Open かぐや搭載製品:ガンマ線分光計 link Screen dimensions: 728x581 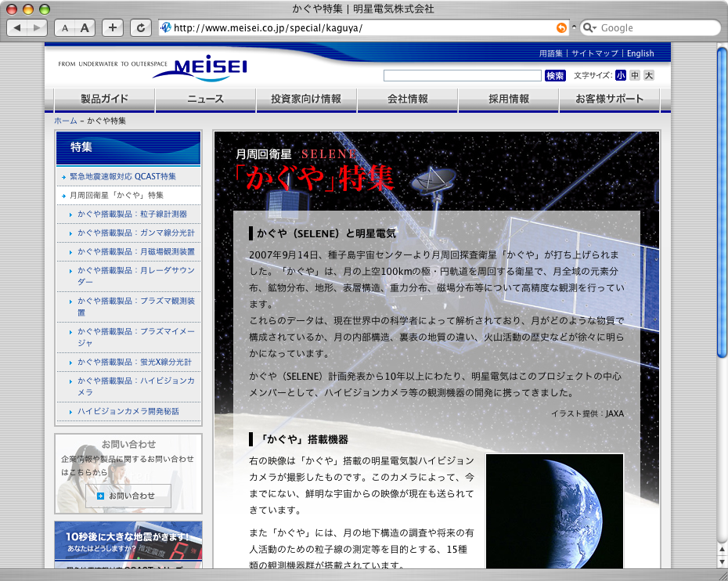tap(136, 233)
